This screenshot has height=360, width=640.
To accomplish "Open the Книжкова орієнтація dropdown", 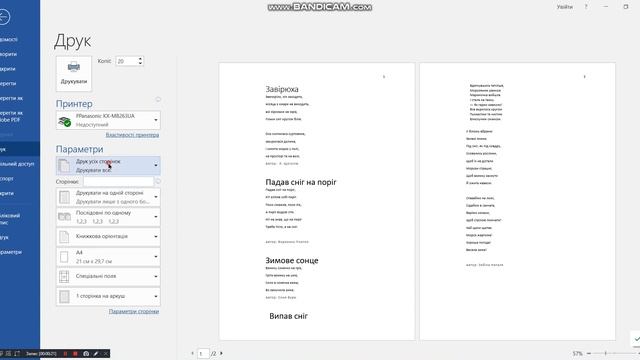I will (x=108, y=237).
